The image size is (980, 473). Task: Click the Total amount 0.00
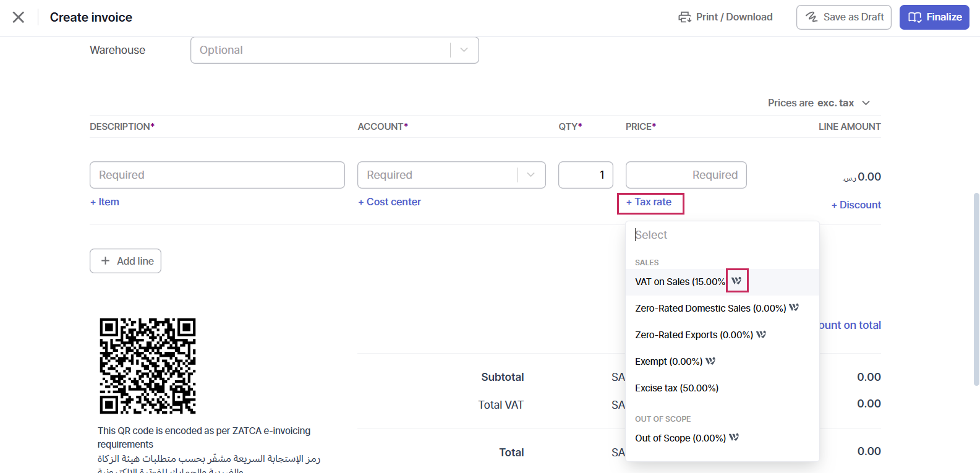coord(869,451)
